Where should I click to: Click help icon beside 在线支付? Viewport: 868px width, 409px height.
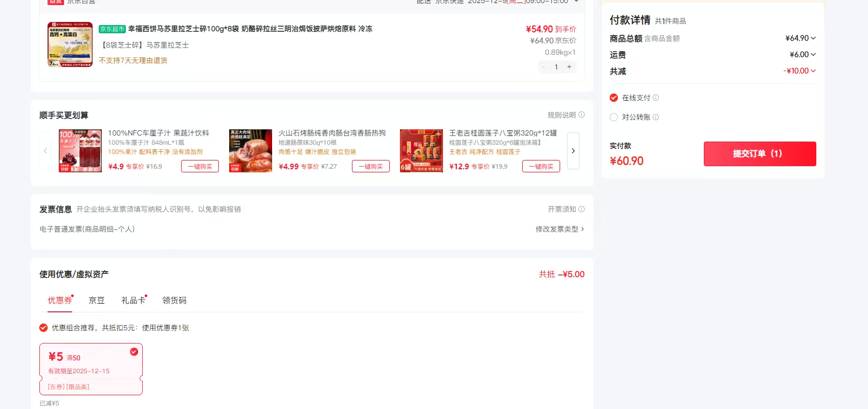(x=656, y=98)
